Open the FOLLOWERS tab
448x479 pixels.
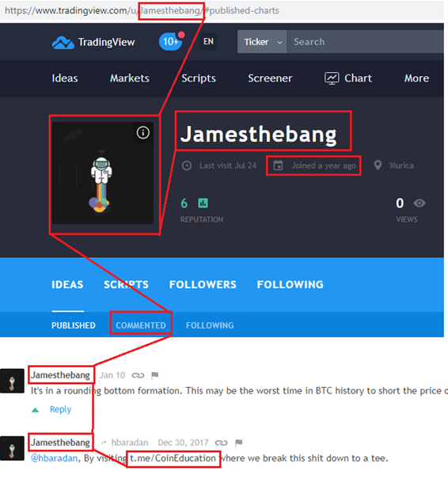203,285
